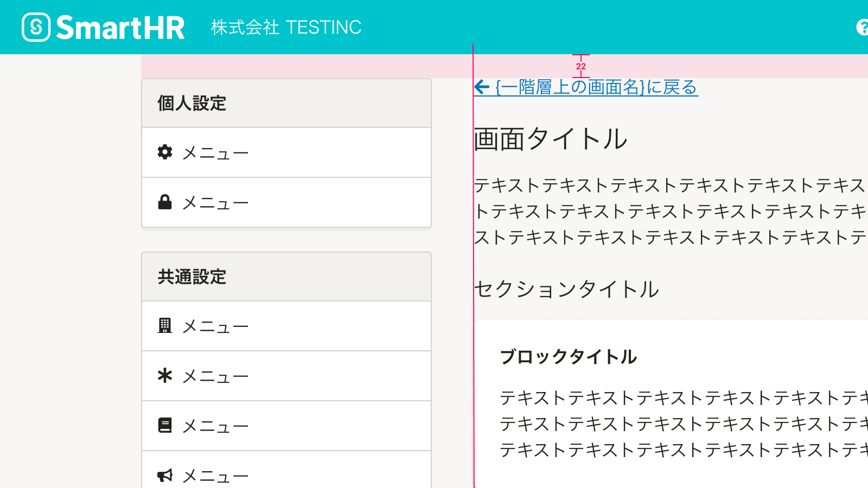Select the 共通設定 sidebar header
The image size is (868, 488).
tap(192, 277)
